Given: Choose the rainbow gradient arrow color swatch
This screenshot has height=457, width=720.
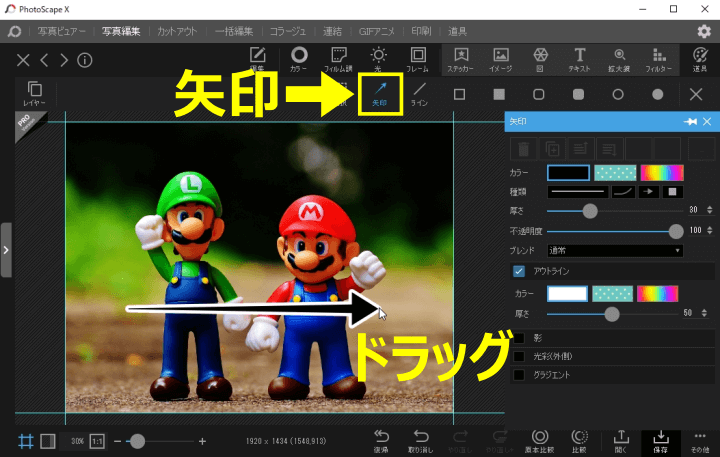Looking at the screenshot, I should click(x=662, y=173).
